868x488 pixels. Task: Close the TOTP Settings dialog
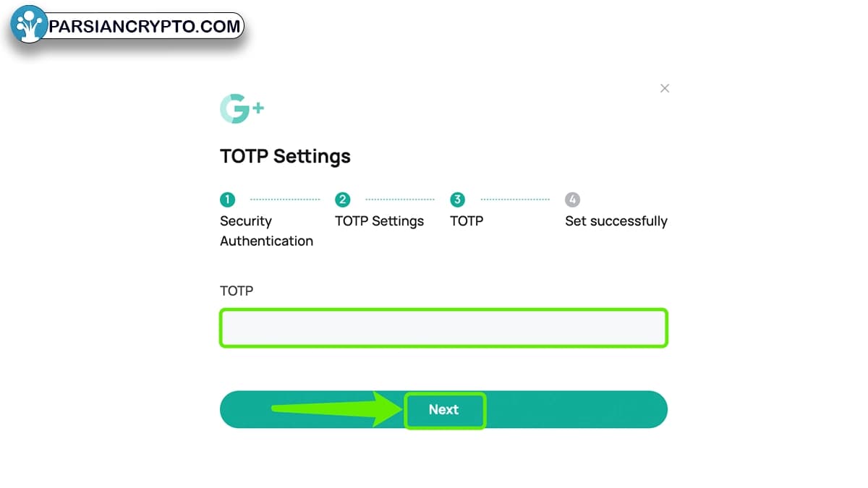[x=665, y=88]
